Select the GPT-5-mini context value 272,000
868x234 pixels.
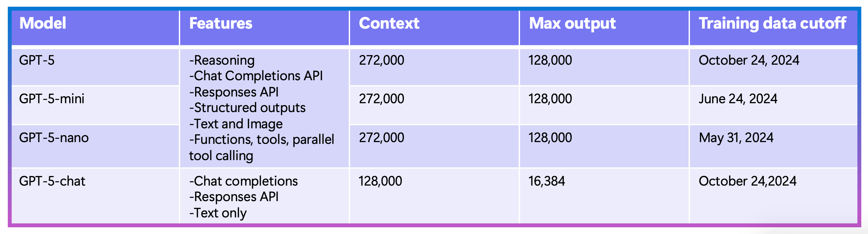[382, 99]
